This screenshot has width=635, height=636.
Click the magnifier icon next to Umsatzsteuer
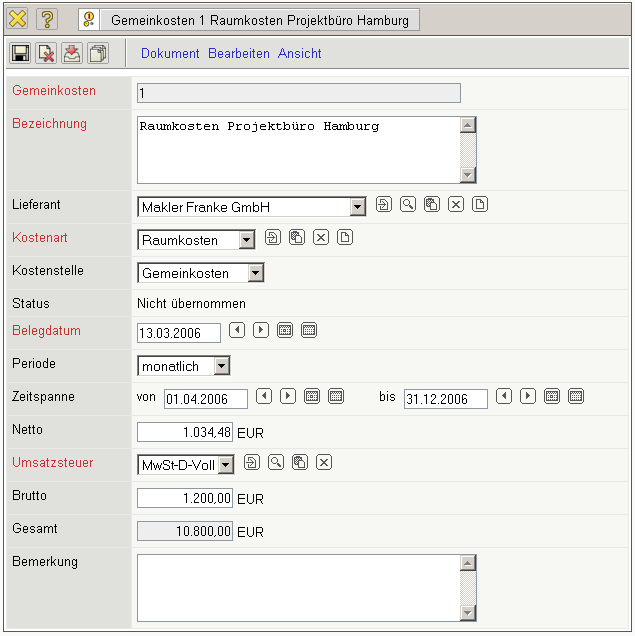[x=275, y=462]
